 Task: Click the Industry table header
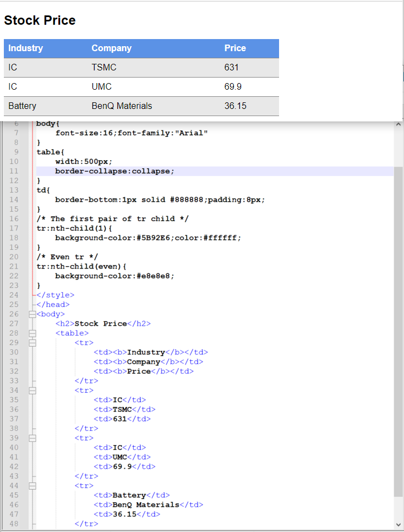(x=25, y=48)
